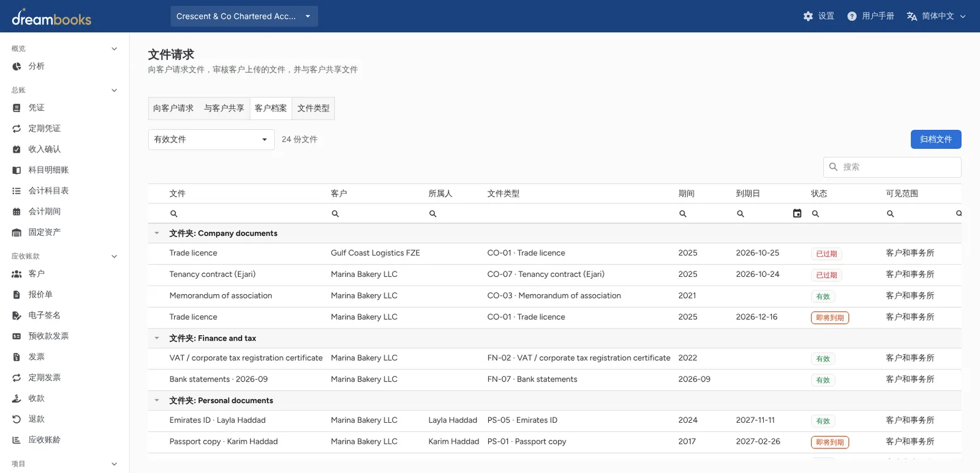Open the company selector dropdown
980x473 pixels.
click(x=244, y=16)
